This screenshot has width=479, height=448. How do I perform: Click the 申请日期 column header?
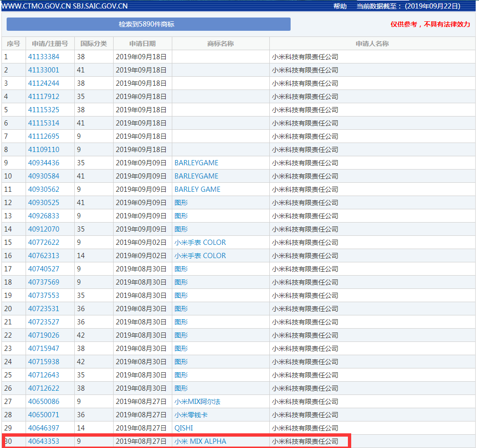click(142, 44)
